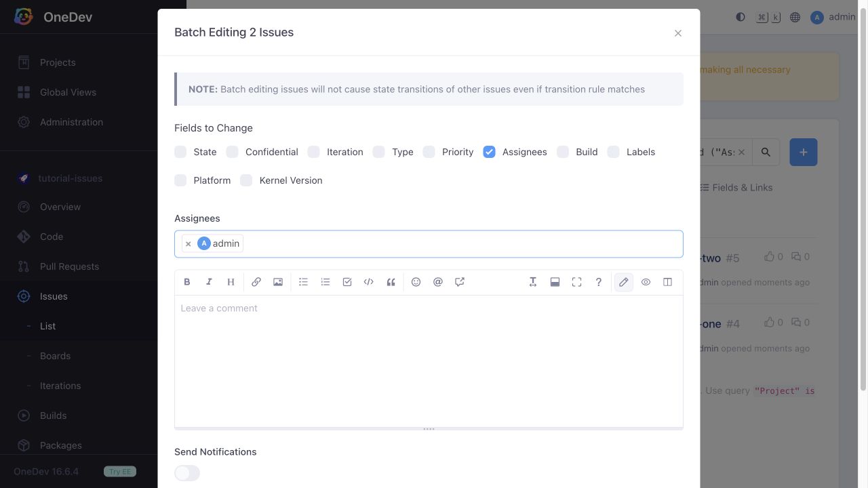Open the keyboard shortcut command palette
This screenshot has height=488, width=868.
click(x=768, y=17)
